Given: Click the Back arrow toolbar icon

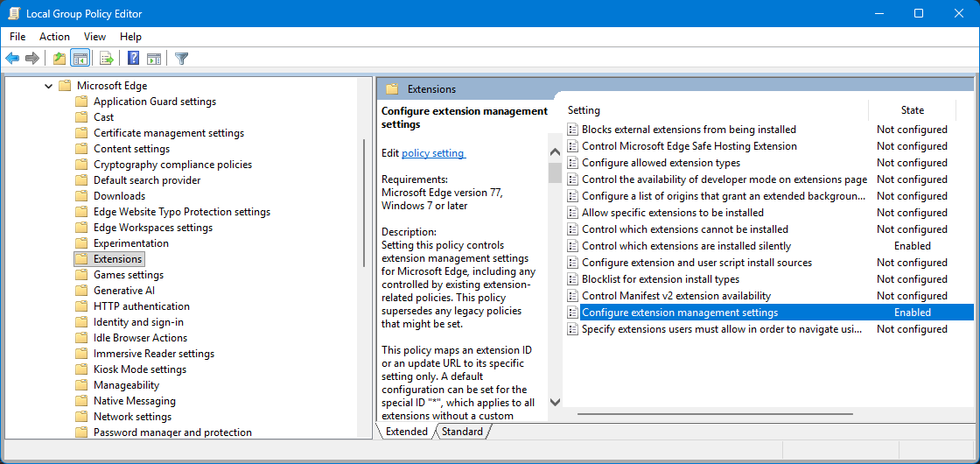Looking at the screenshot, I should pos(12,59).
